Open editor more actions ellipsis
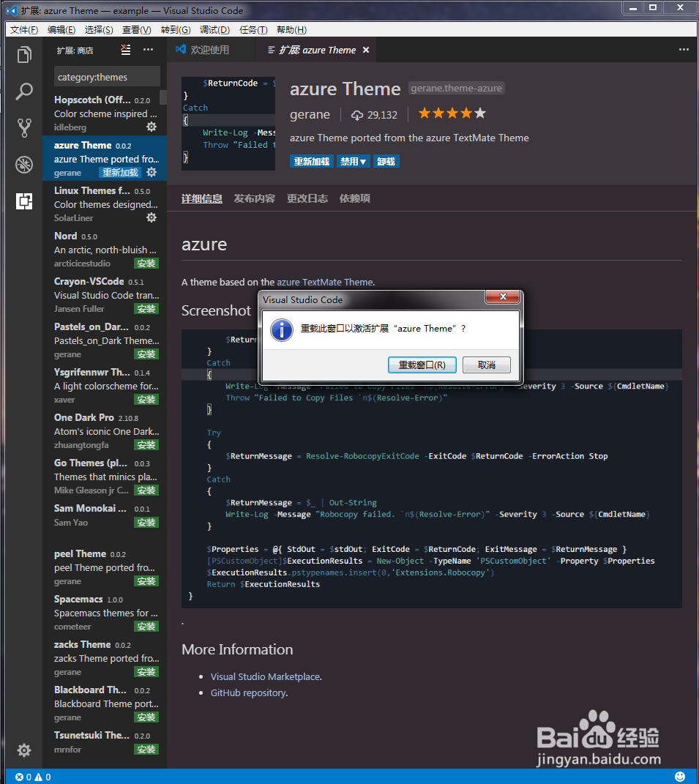The width and height of the screenshot is (699, 784). [x=684, y=50]
